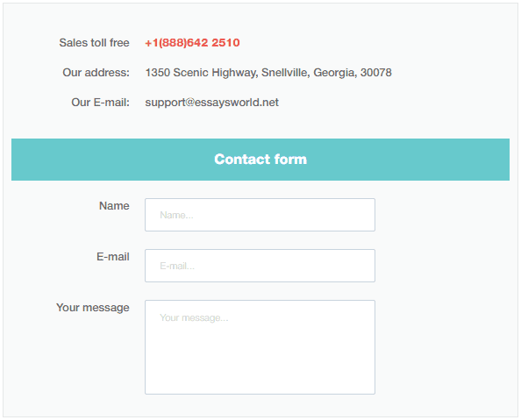This screenshot has height=420, width=521.
Task: Click the '30078' zip code
Action: click(x=376, y=73)
